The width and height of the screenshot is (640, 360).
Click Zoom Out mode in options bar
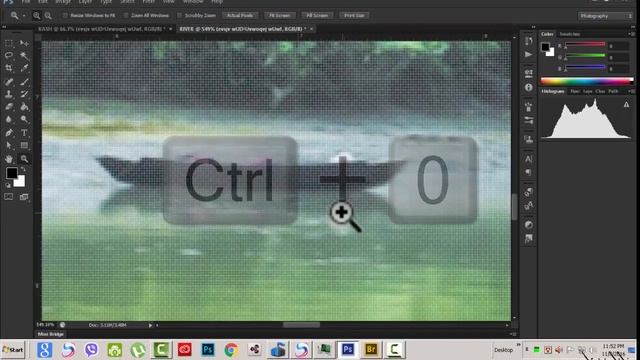tap(48, 16)
